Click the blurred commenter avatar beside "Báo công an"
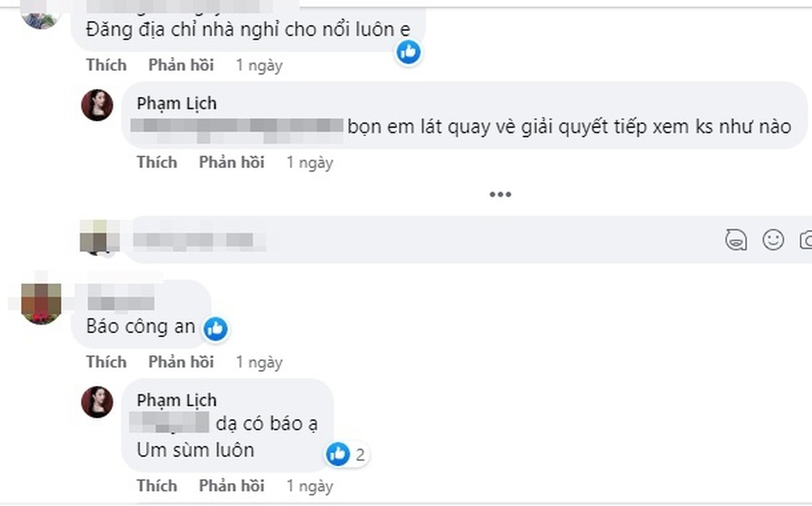 41,303
